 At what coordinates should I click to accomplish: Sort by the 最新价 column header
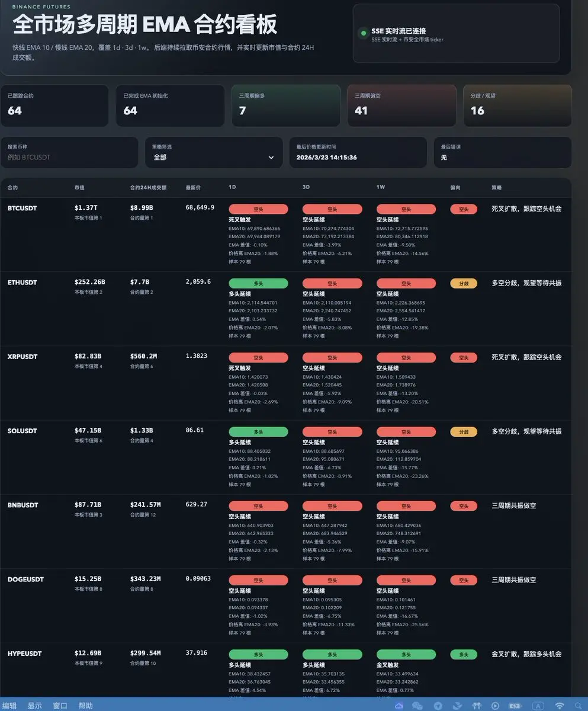coord(193,187)
